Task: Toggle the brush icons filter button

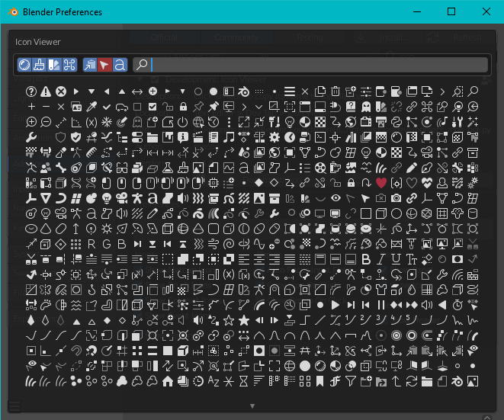Action: pos(39,65)
